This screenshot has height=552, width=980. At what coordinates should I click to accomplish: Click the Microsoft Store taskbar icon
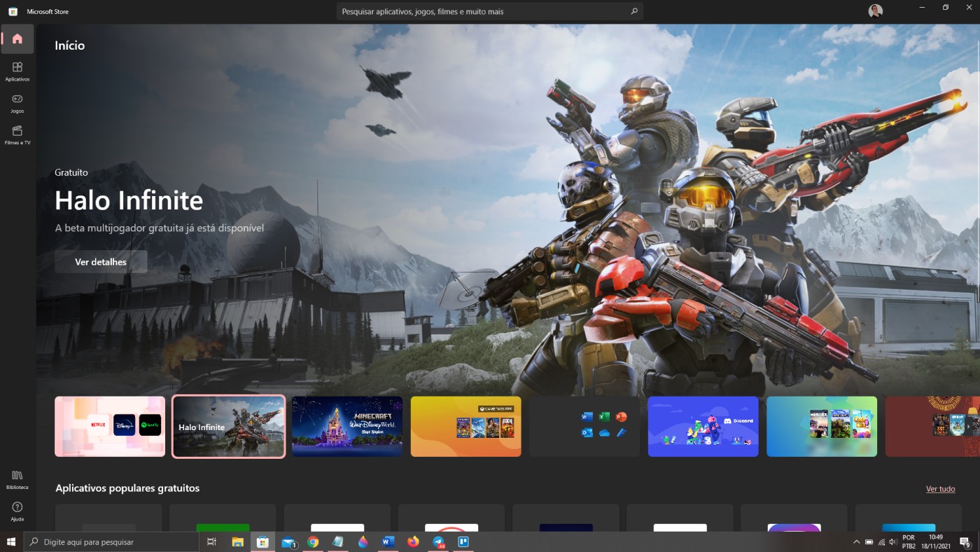(262, 541)
